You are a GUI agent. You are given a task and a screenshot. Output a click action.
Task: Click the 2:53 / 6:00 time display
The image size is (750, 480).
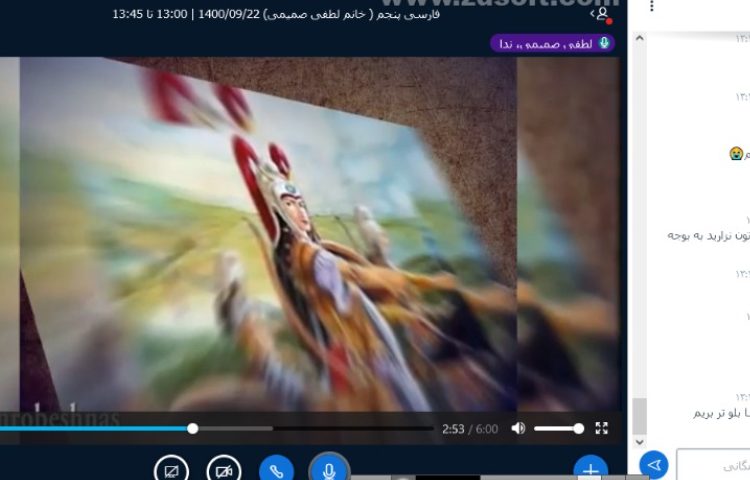click(470, 429)
